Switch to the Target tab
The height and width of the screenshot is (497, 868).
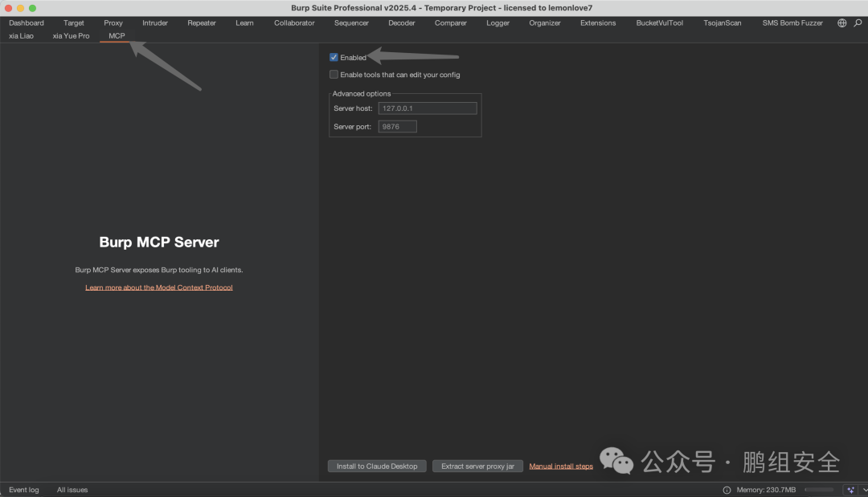pyautogui.click(x=74, y=22)
